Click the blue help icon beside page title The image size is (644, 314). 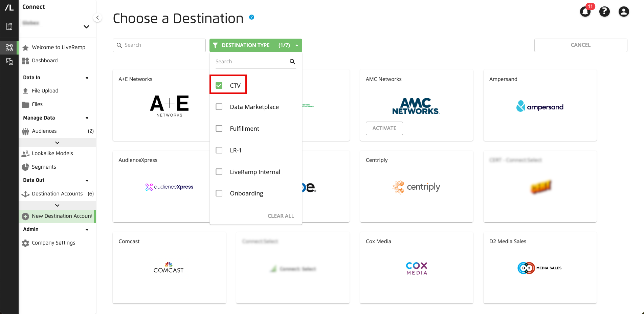coord(251,17)
